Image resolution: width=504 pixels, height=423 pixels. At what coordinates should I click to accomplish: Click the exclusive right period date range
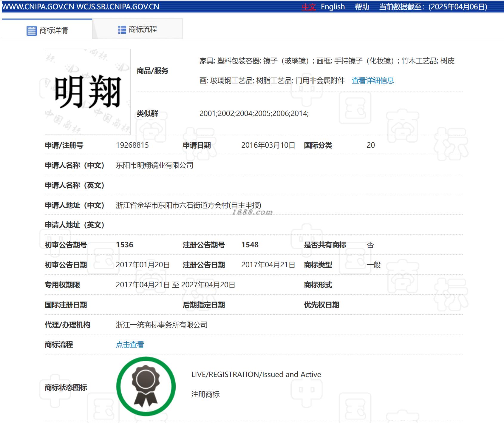click(x=175, y=285)
